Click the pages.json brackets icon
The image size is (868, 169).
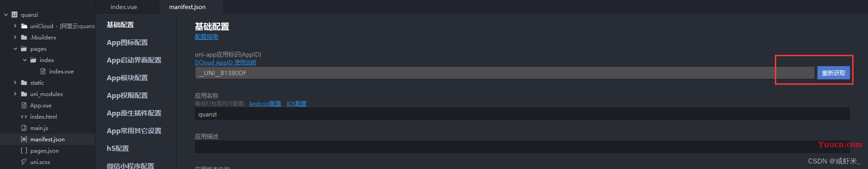tap(24, 150)
